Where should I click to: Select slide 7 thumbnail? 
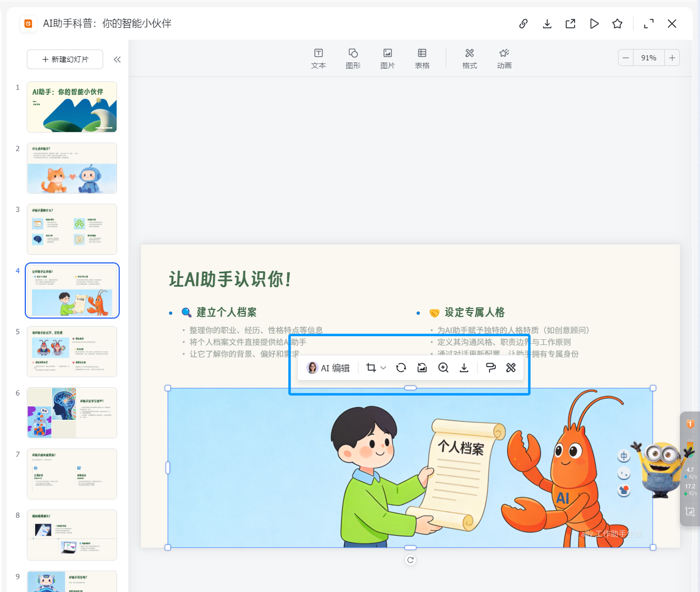(x=72, y=474)
